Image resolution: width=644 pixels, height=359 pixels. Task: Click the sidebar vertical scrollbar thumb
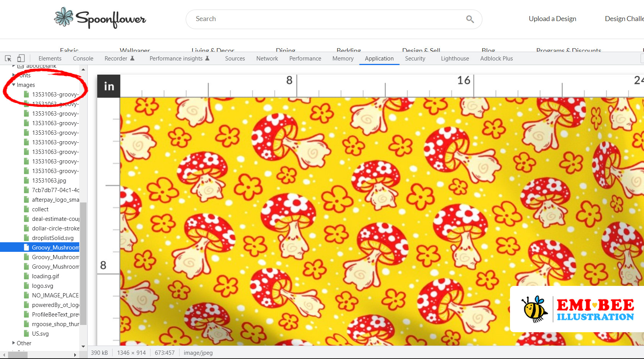point(83,263)
